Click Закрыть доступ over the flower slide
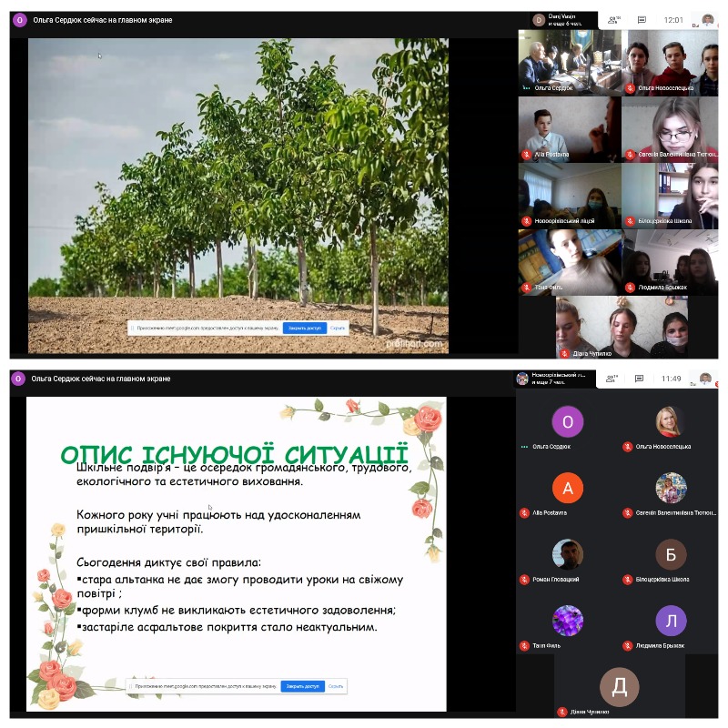728x728 pixels. [x=303, y=686]
